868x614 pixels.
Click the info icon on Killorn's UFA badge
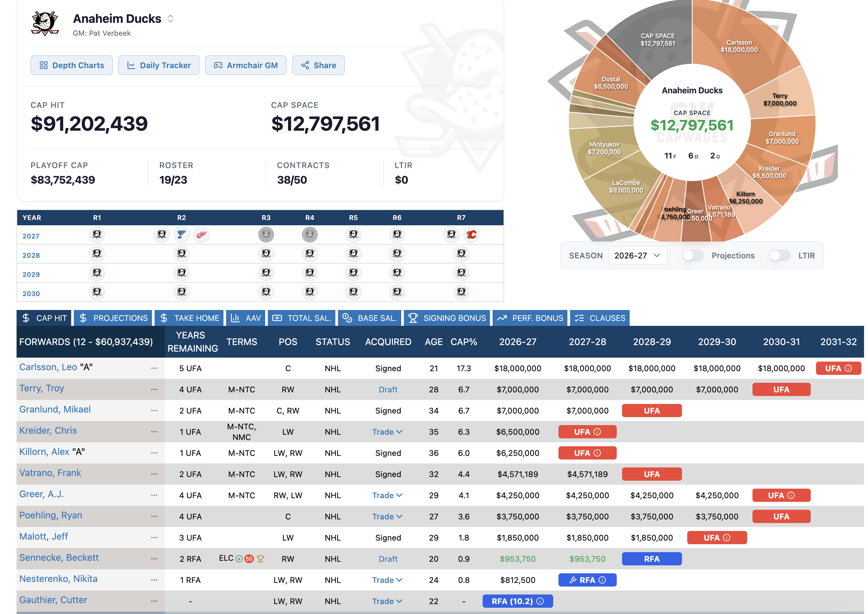click(x=597, y=453)
